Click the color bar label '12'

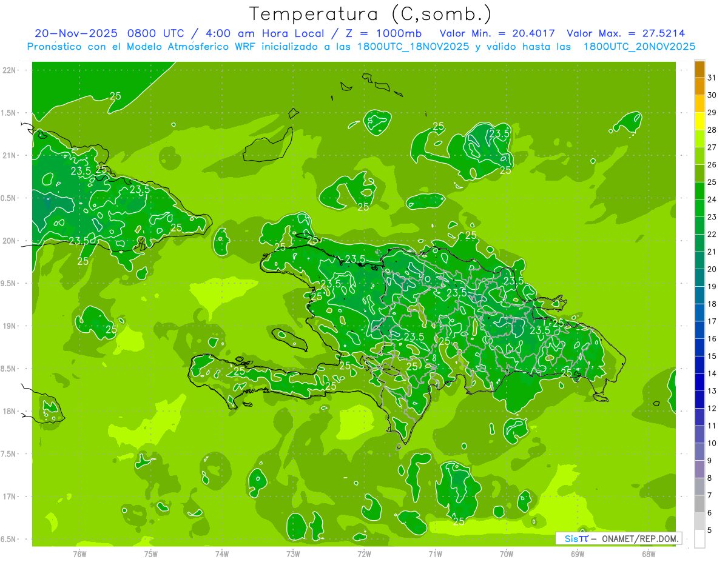click(712, 409)
